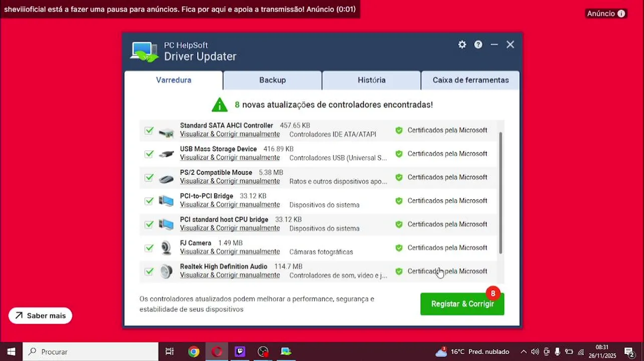Open Driver Updater settings gear
Image resolution: width=644 pixels, height=361 pixels.
click(x=462, y=45)
